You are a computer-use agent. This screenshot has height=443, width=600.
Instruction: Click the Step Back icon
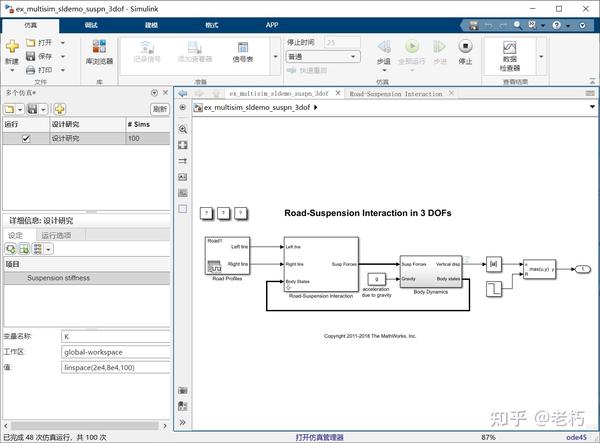pos(384,47)
